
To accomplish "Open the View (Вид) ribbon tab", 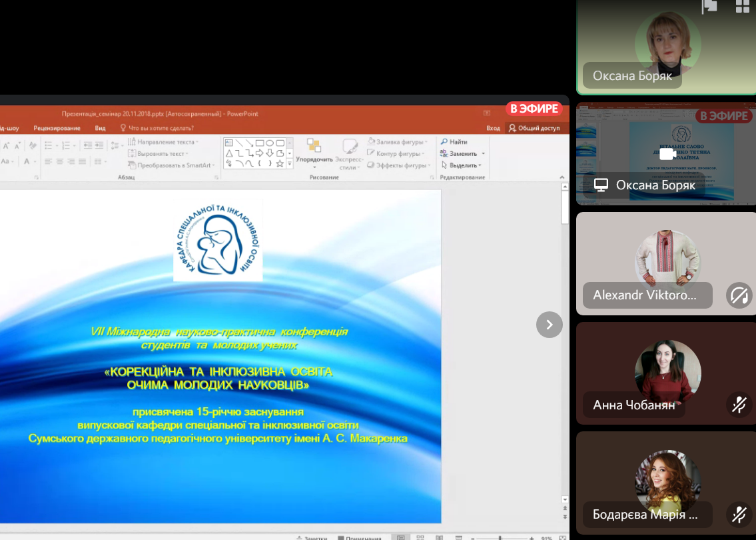I will pyautogui.click(x=100, y=128).
